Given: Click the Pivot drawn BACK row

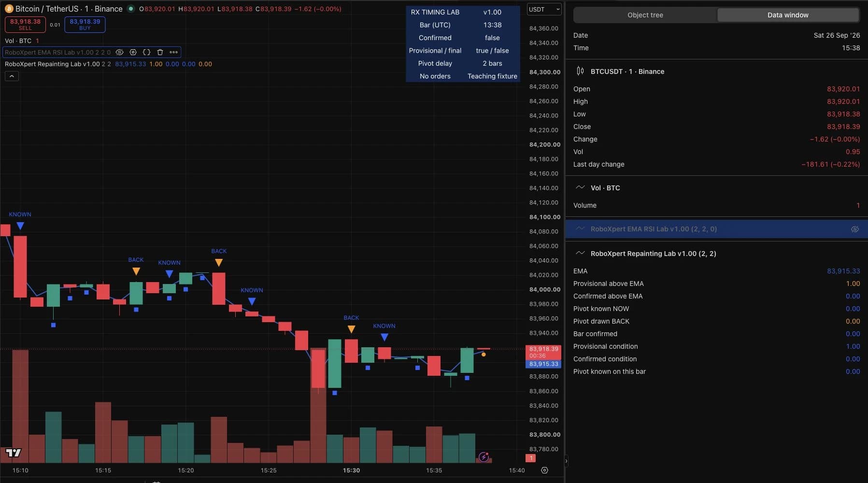Looking at the screenshot, I should point(716,321).
